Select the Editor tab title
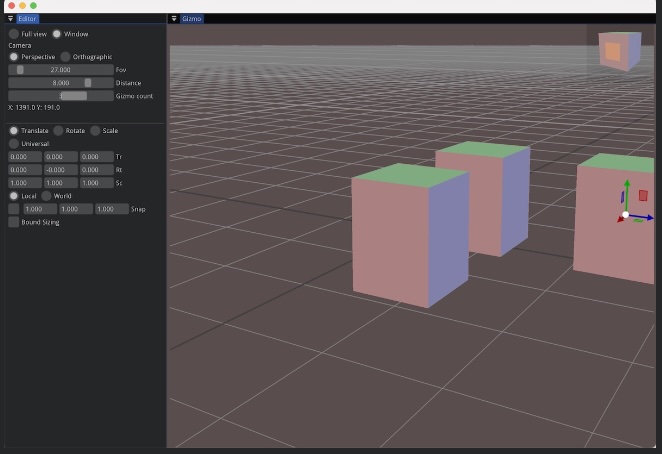 28,19
